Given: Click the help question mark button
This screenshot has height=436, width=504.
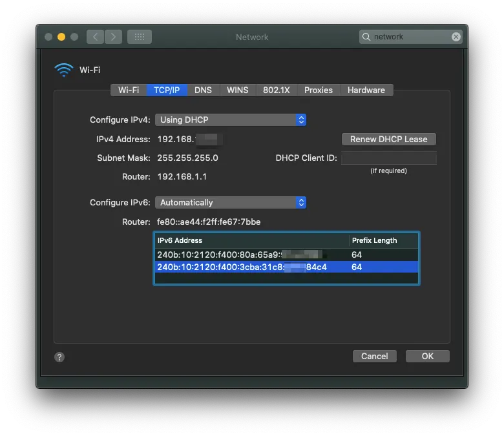Looking at the screenshot, I should click(x=59, y=357).
